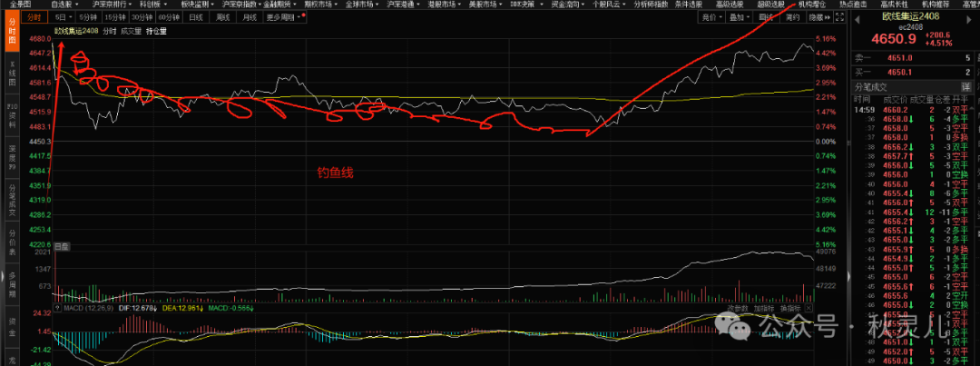Select the 分时图 sidebar tab
Viewport: 980px width, 366px height.
(x=11, y=31)
